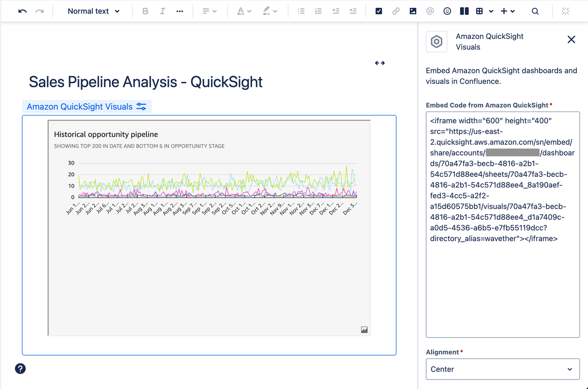This screenshot has width=588, height=389.
Task: Open more formatting options ellipsis
Action: pyautogui.click(x=180, y=11)
